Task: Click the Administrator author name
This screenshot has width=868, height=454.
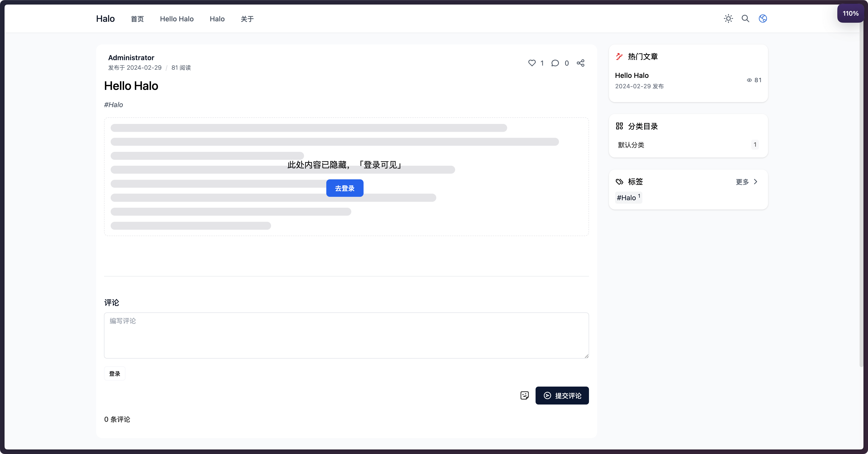Action: click(131, 58)
